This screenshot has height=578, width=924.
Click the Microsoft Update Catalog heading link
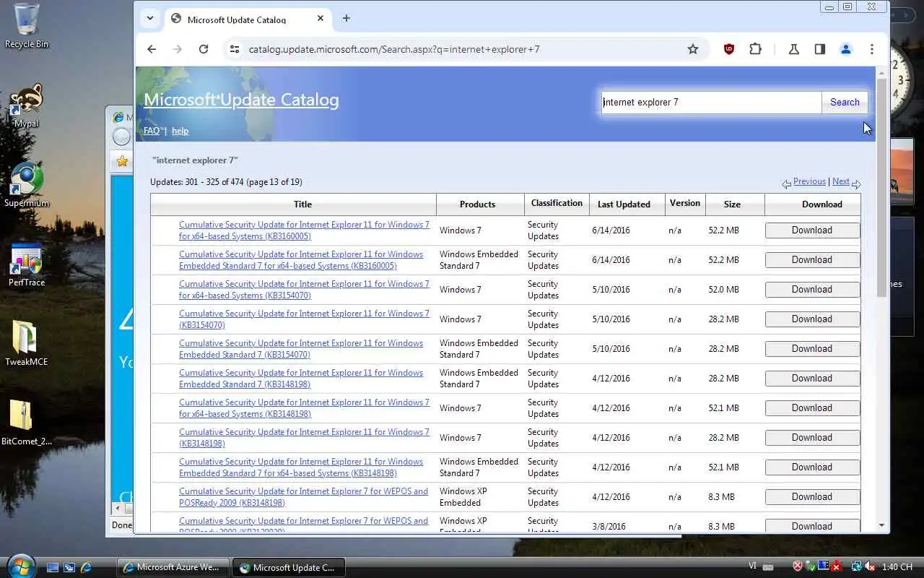click(241, 100)
